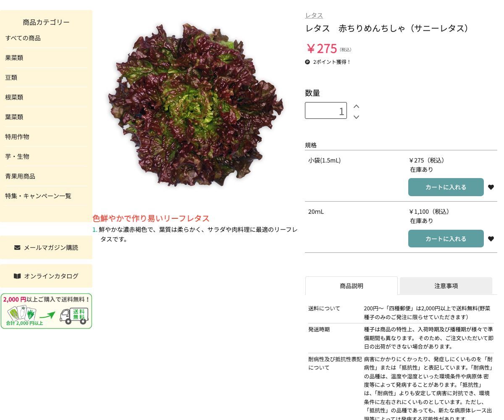Add 小袋(1.5mL) to cart
The height and width of the screenshot is (420, 504).
(446, 187)
